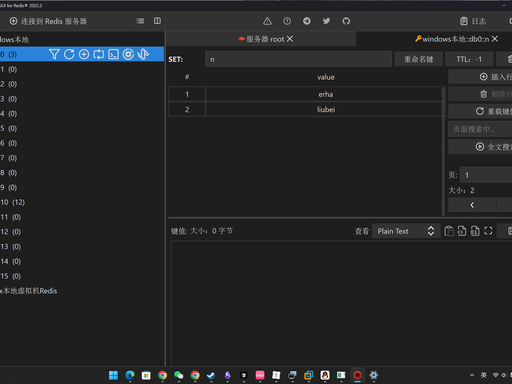The image size is (512, 384).
Task: Click the code file icon beside Plain Text dropdown
Action: tap(462, 231)
